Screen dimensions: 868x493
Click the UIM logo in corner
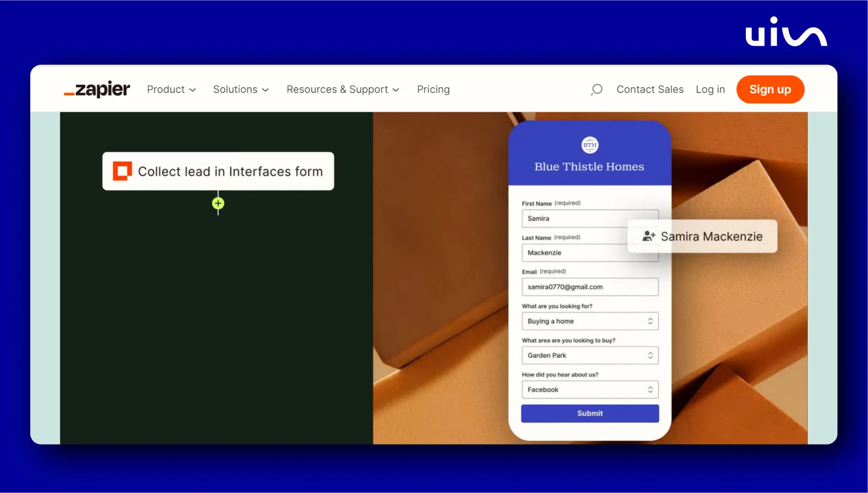(786, 32)
